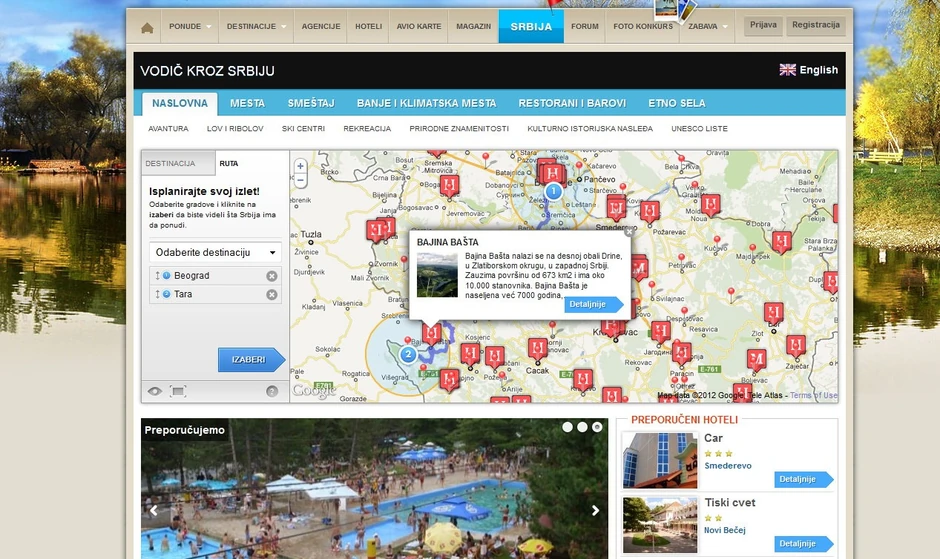The height and width of the screenshot is (559, 940).
Task: Open the Odaberite destinaciju dropdown
Action: click(x=215, y=253)
